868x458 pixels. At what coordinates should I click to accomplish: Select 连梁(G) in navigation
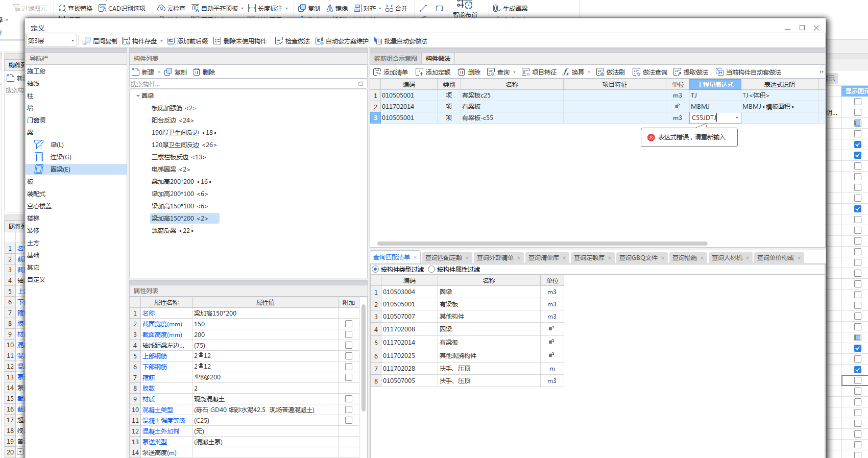tap(61, 157)
